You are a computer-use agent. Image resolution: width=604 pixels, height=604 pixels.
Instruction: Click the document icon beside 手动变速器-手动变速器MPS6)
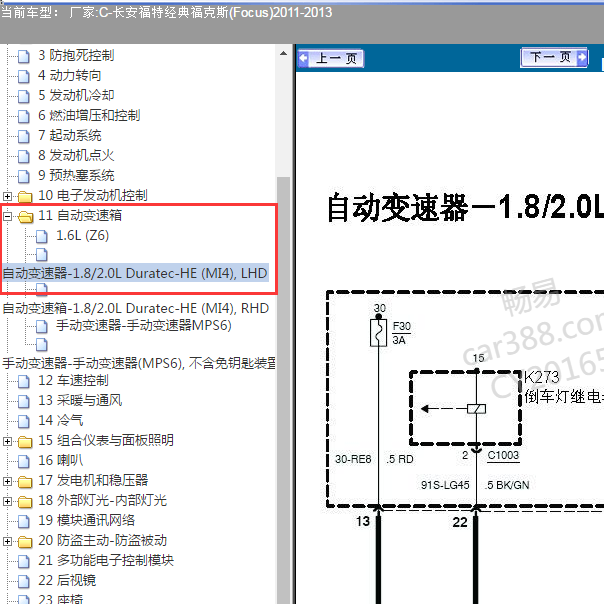42,327
